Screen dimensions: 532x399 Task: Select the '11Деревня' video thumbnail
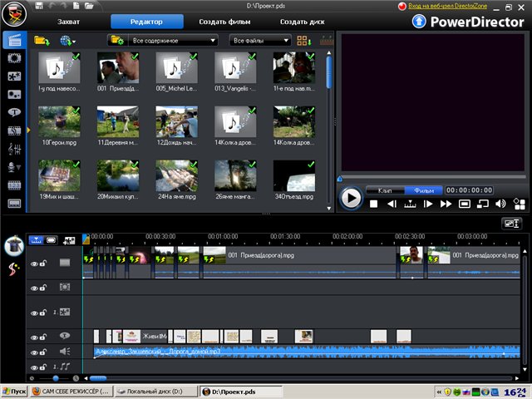point(118,121)
